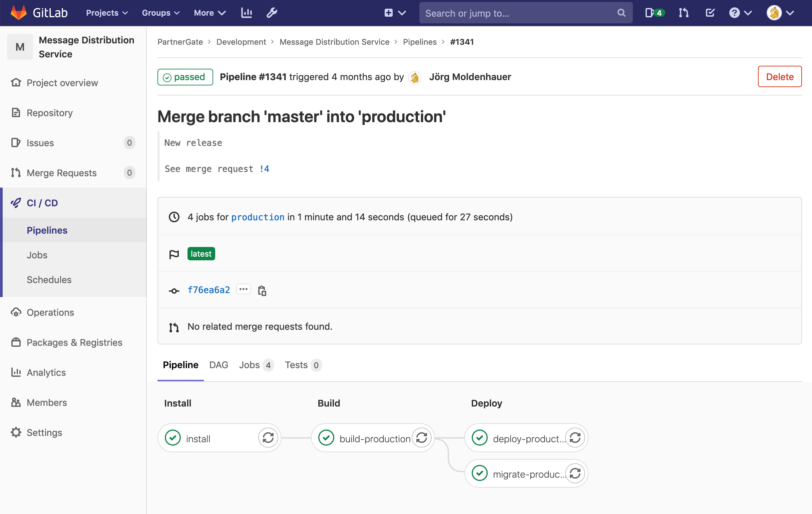Select Pipelines sidebar sub-item
This screenshot has width=812, height=514.
click(x=47, y=230)
